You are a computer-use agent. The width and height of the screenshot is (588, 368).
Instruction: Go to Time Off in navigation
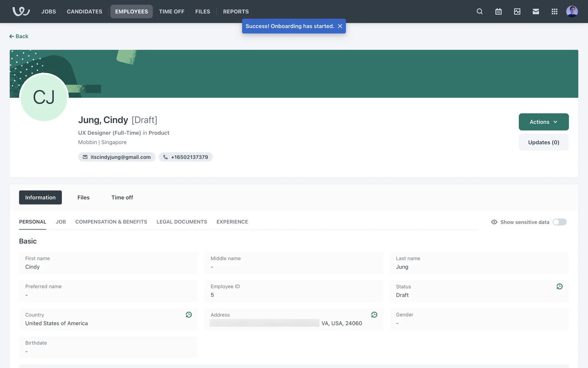pyautogui.click(x=171, y=11)
